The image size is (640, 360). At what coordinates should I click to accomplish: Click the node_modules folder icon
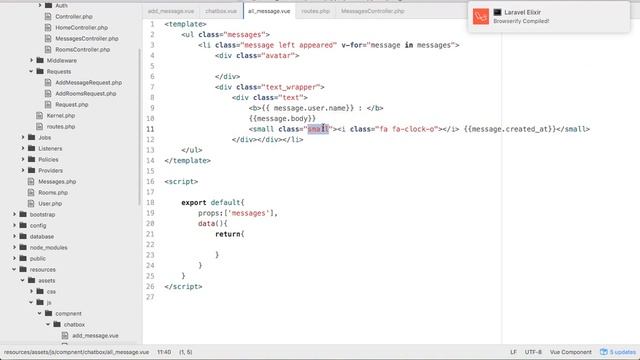(x=23, y=247)
